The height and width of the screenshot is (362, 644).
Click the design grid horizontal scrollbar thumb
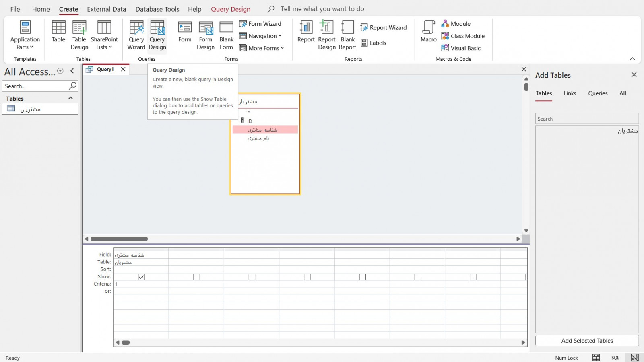126,343
